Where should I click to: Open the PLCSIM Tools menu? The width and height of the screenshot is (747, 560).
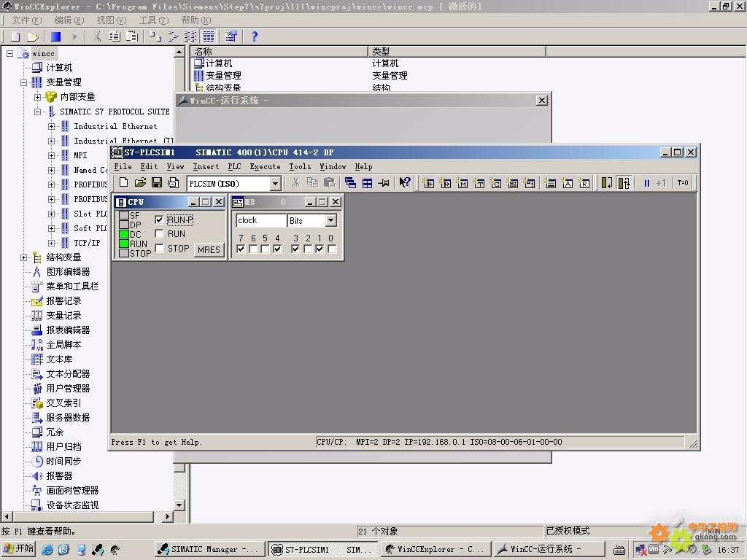[x=300, y=167]
